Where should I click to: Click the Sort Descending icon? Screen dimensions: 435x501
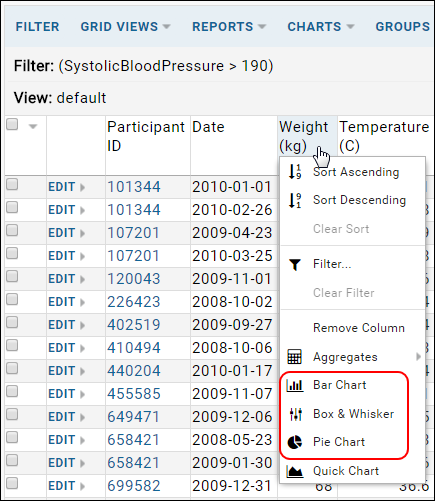(x=295, y=200)
